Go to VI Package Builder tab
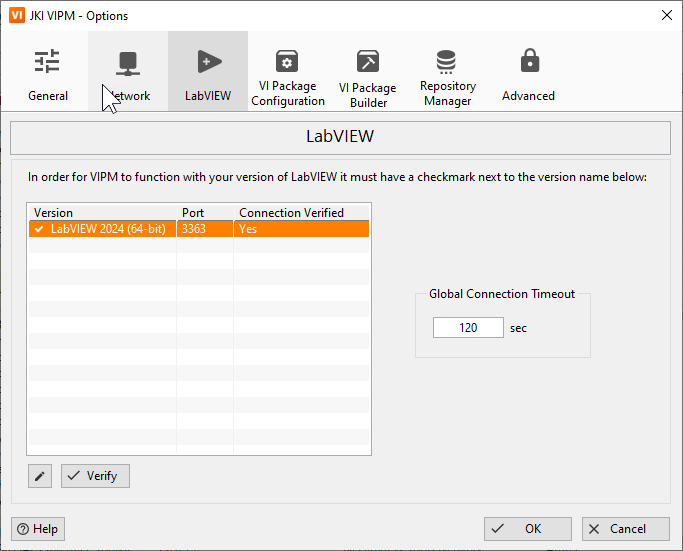The height and width of the screenshot is (551, 683). click(368, 71)
